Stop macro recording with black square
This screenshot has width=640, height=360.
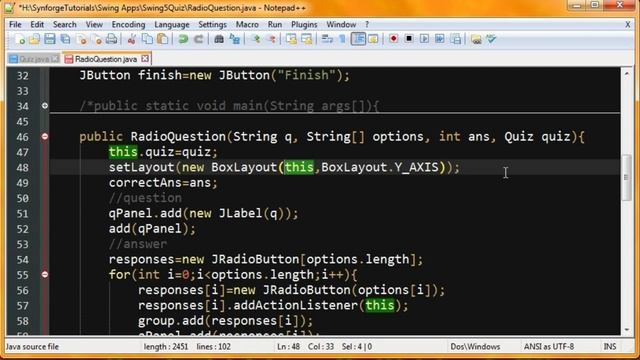[x=409, y=39]
